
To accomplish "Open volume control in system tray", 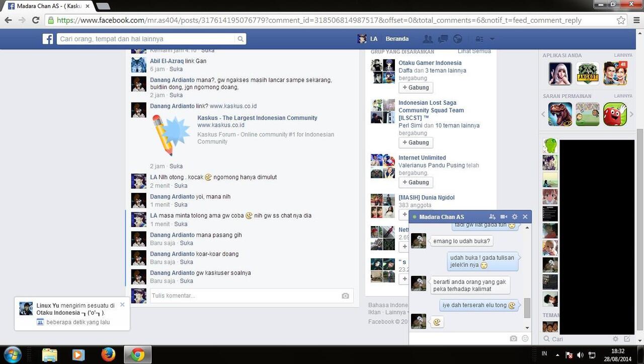I will (580, 355).
